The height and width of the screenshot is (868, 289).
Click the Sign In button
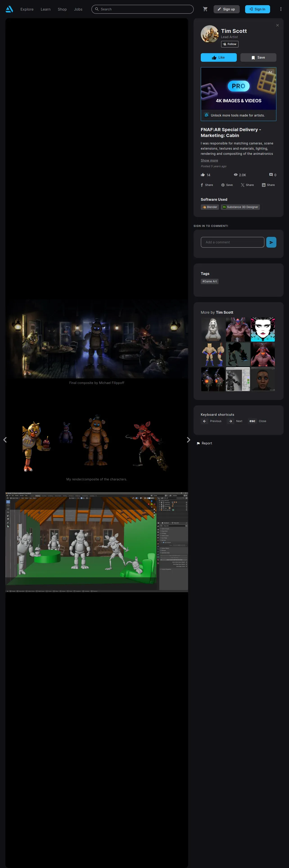(x=257, y=9)
